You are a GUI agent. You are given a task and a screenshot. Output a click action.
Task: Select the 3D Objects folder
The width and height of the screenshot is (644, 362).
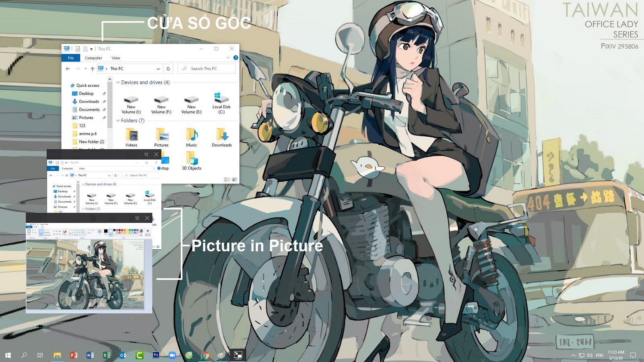pyautogui.click(x=192, y=161)
